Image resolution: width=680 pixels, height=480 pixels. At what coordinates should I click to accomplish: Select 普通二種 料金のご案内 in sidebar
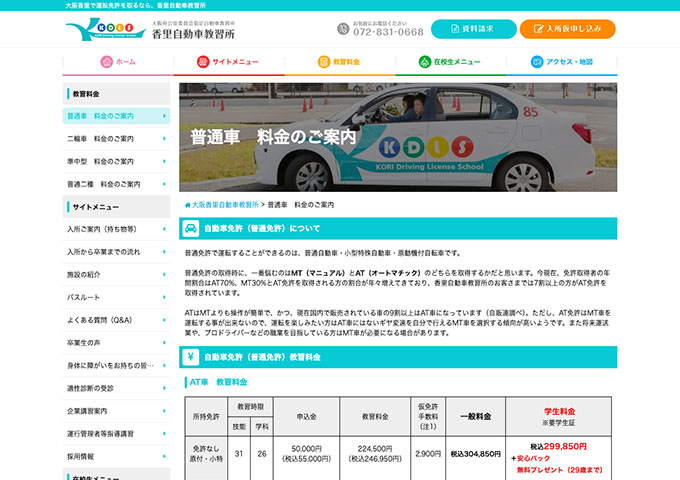tap(116, 184)
